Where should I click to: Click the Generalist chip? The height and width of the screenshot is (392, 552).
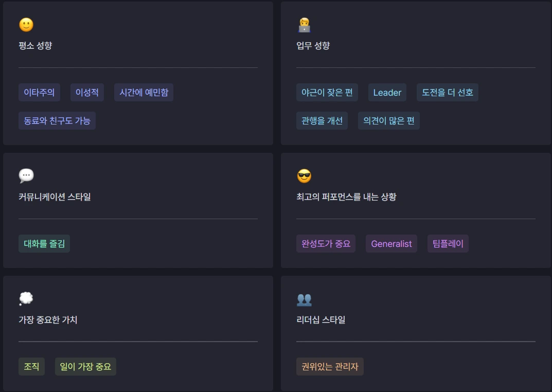[391, 243]
